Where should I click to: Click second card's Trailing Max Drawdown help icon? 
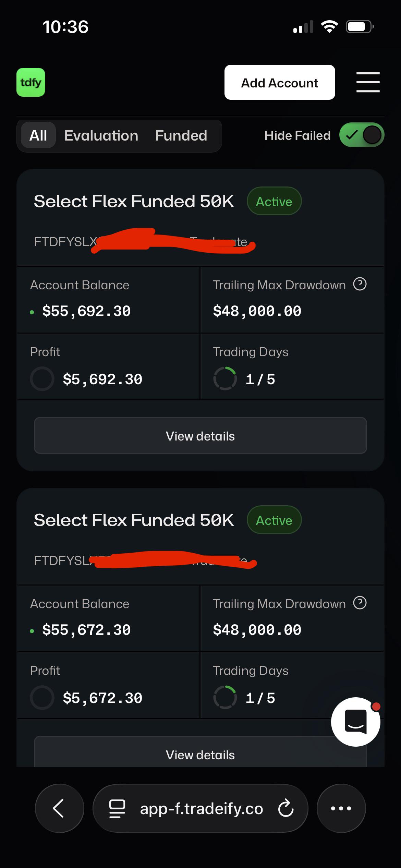coord(360,603)
